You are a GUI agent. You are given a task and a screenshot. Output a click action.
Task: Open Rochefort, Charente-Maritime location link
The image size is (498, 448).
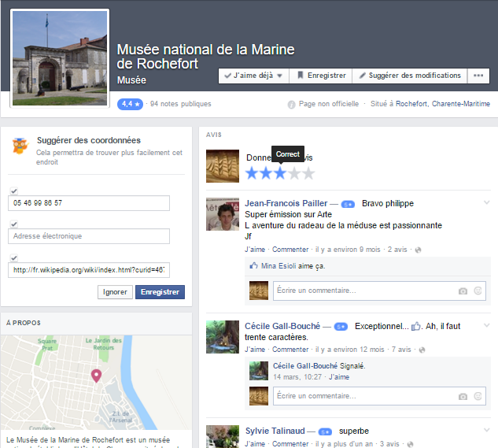pos(443,104)
